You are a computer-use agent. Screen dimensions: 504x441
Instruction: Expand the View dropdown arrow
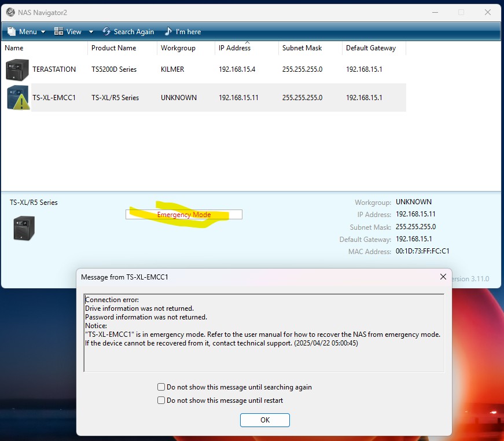(91, 32)
